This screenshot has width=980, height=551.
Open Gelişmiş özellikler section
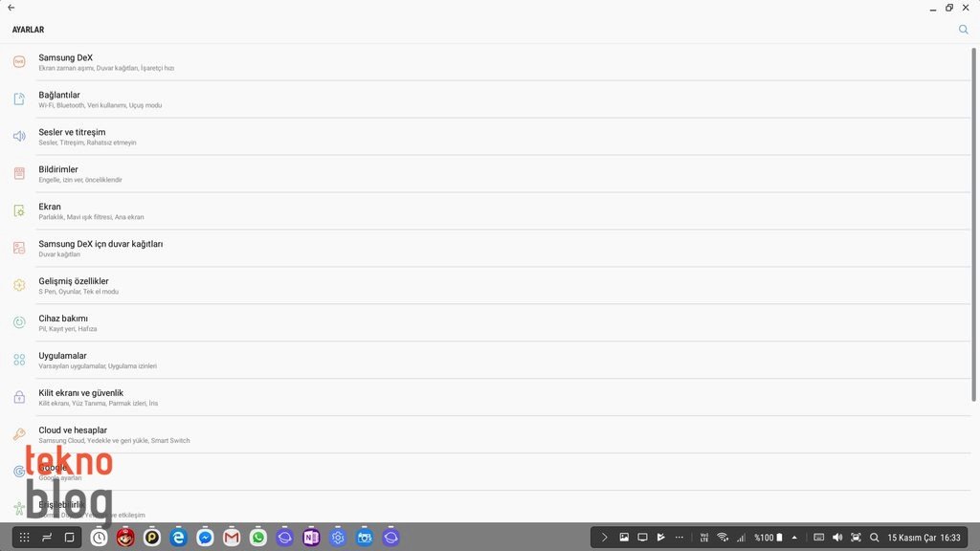(74, 282)
